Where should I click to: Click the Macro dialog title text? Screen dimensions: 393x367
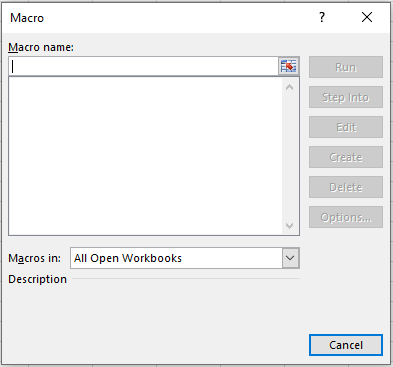(27, 18)
